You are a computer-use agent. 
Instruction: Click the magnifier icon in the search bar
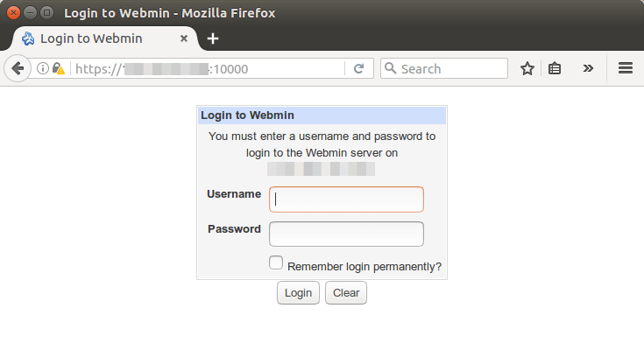click(391, 68)
